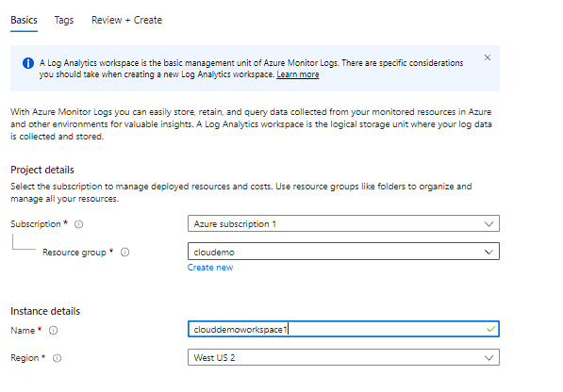Click the Region field label
Image resolution: width=563 pixels, height=392 pixels.
click(25, 358)
